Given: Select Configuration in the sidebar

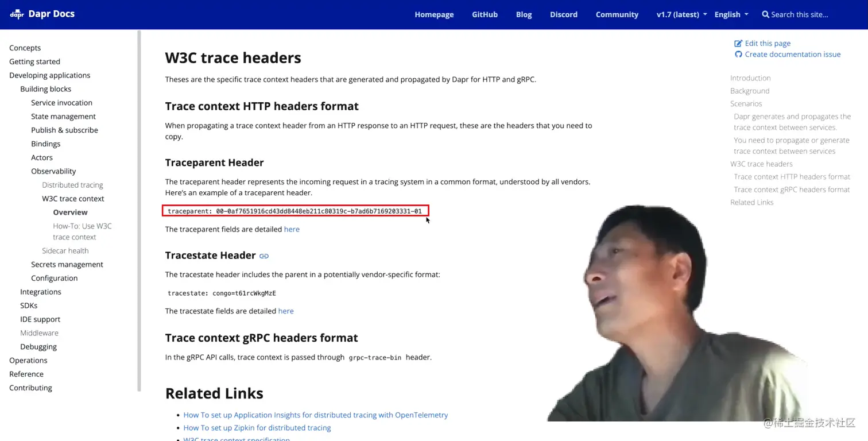Looking at the screenshot, I should point(54,278).
